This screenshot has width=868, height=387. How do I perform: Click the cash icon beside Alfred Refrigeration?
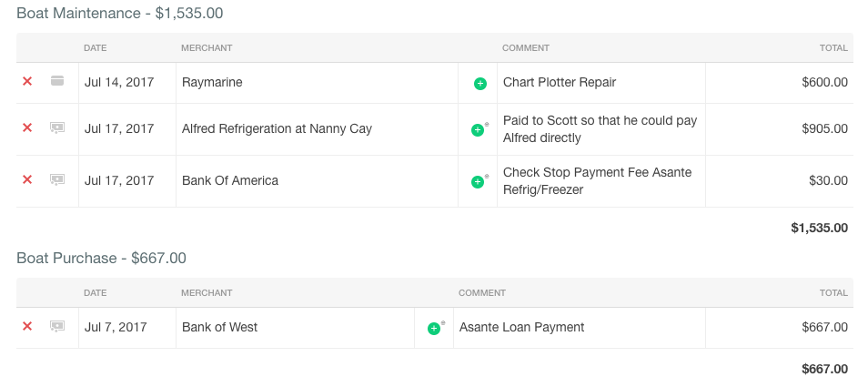click(x=57, y=127)
